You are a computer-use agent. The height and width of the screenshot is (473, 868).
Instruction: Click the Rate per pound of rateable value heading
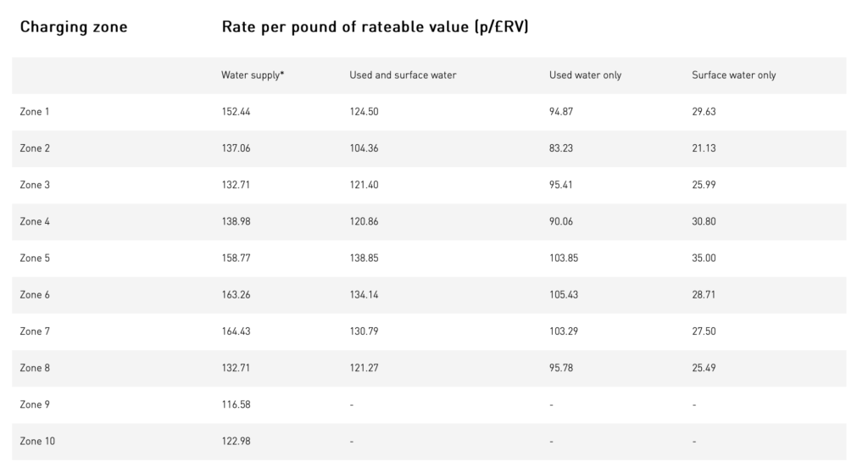pyautogui.click(x=376, y=26)
